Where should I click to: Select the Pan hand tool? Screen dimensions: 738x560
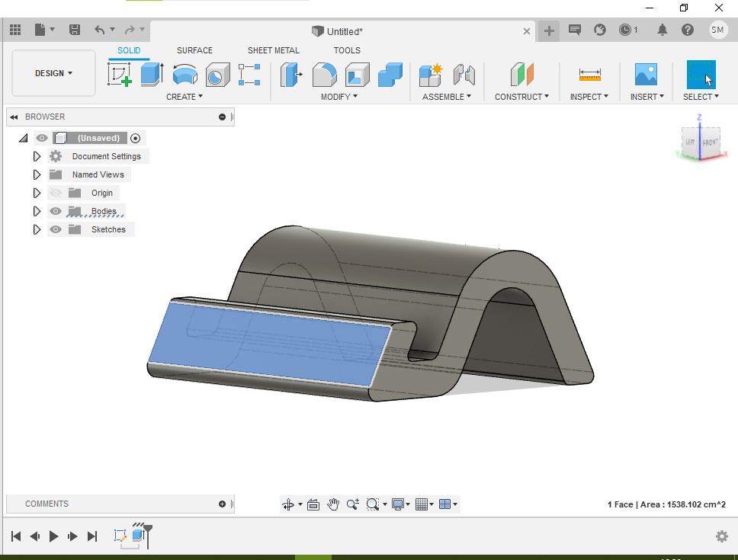pyautogui.click(x=333, y=504)
